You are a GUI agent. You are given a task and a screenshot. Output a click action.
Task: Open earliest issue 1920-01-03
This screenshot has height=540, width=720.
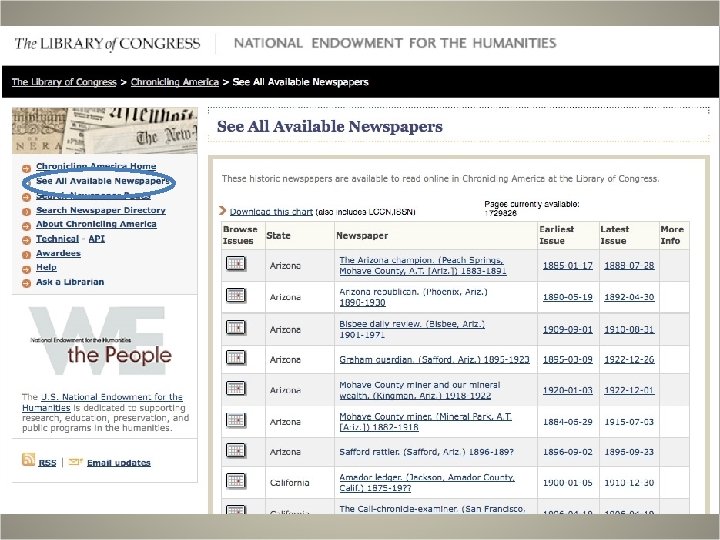[568, 390]
